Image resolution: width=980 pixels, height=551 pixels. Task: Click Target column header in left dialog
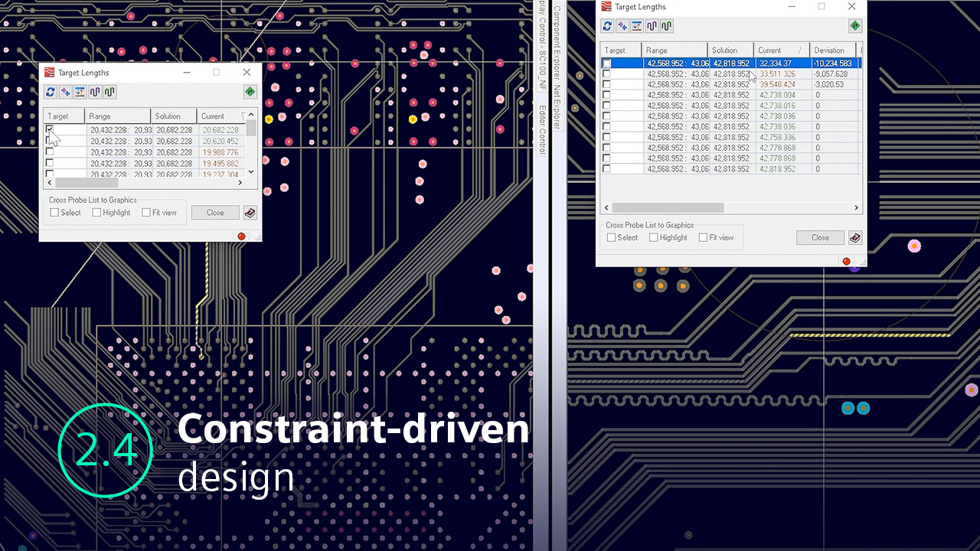65,116
